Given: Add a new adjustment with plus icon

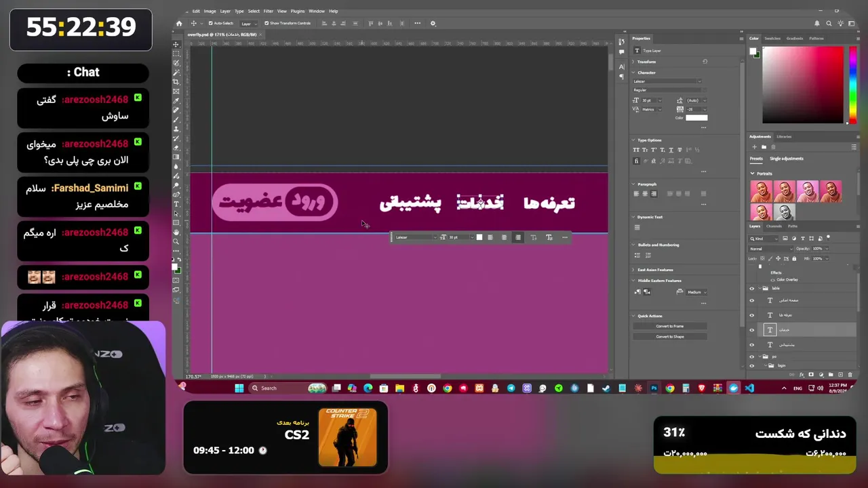Looking at the screenshot, I should [754, 147].
